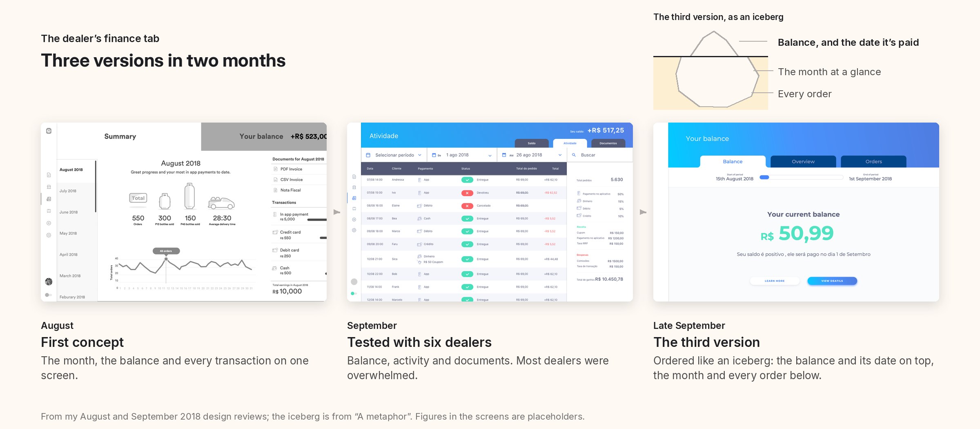Open the Overview tab in the third version
The height and width of the screenshot is (429, 980).
803,162
